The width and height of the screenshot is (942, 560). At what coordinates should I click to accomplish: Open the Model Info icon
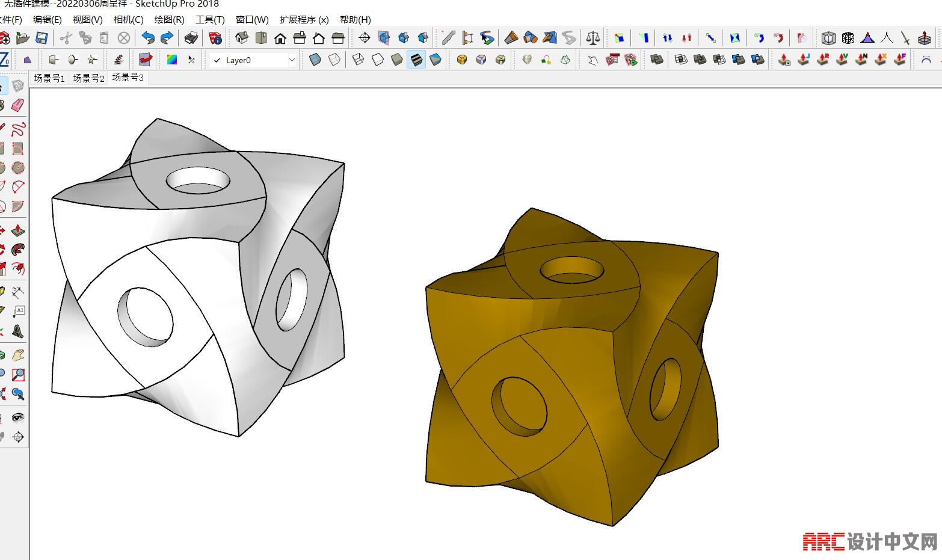click(x=215, y=38)
